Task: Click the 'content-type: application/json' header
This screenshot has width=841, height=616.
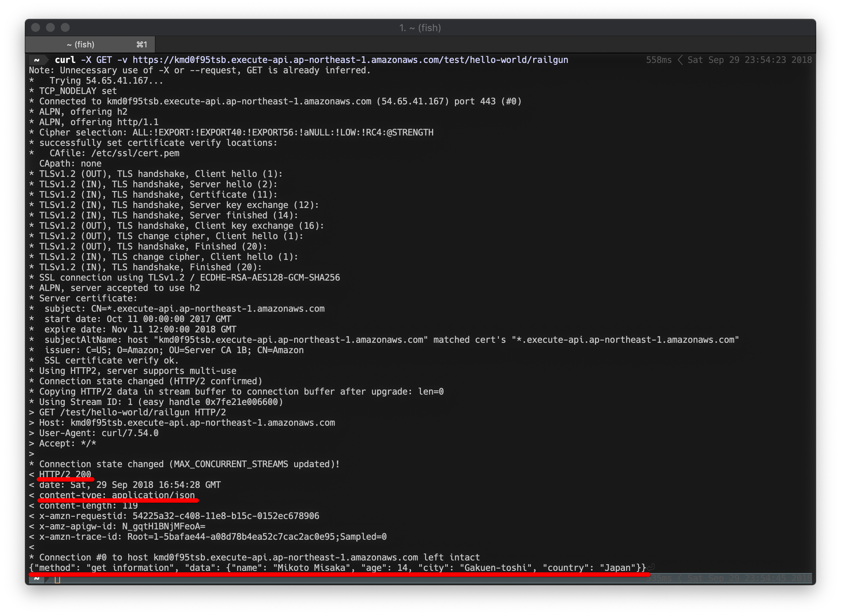Action: [112, 496]
